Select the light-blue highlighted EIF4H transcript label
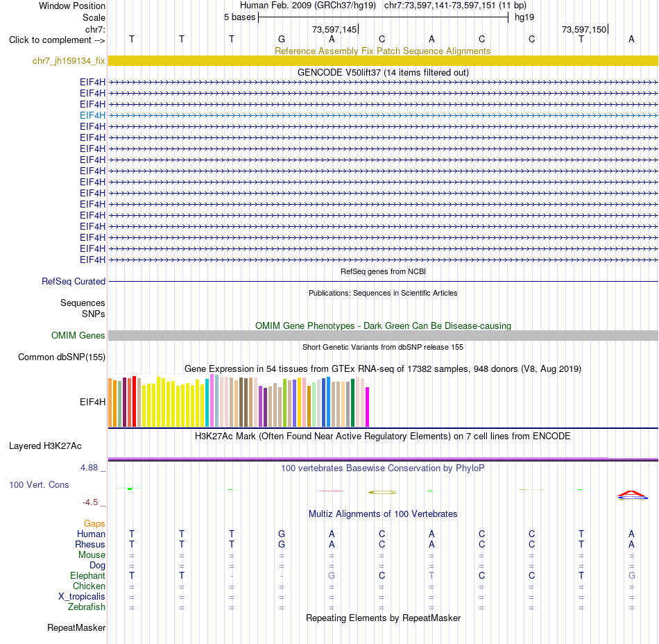The width and height of the screenshot is (659, 644). click(92, 115)
